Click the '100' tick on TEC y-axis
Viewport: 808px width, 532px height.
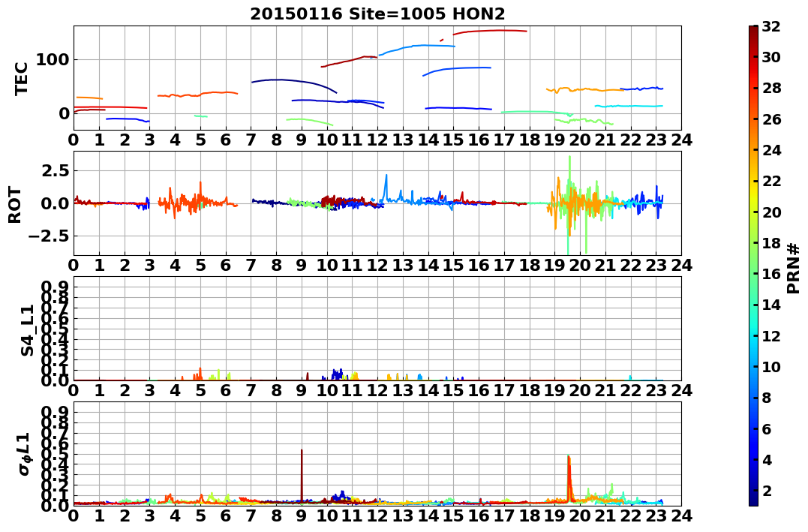click(53, 60)
